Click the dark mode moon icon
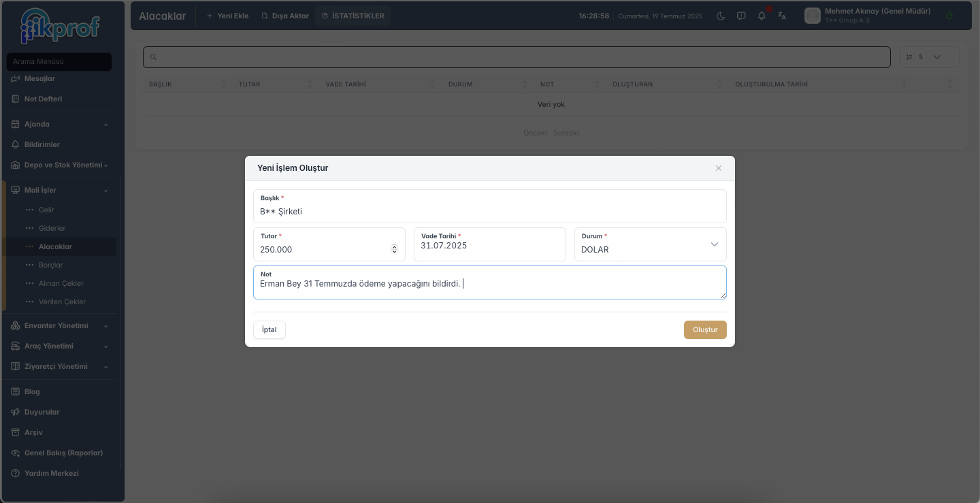Viewport: 980px width, 503px height. 721,16
